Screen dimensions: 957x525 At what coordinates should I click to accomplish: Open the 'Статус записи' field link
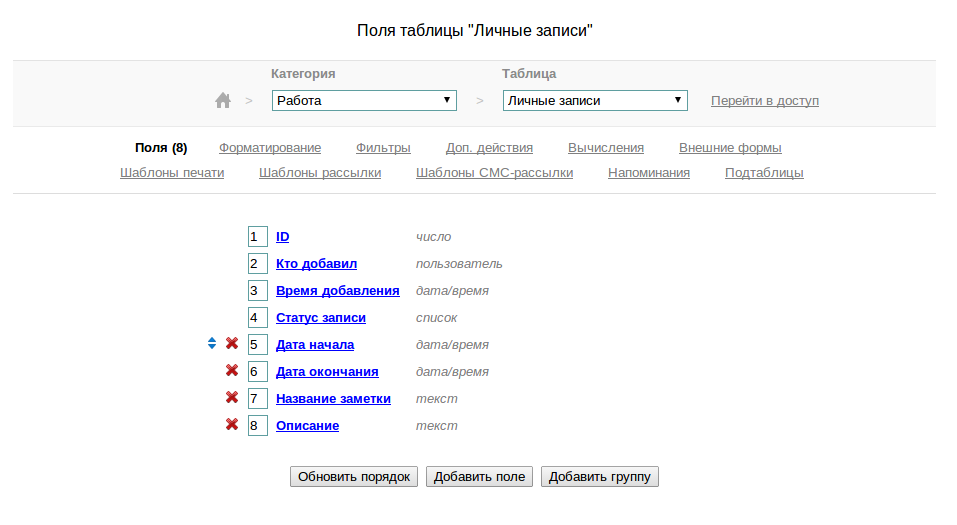tap(321, 318)
